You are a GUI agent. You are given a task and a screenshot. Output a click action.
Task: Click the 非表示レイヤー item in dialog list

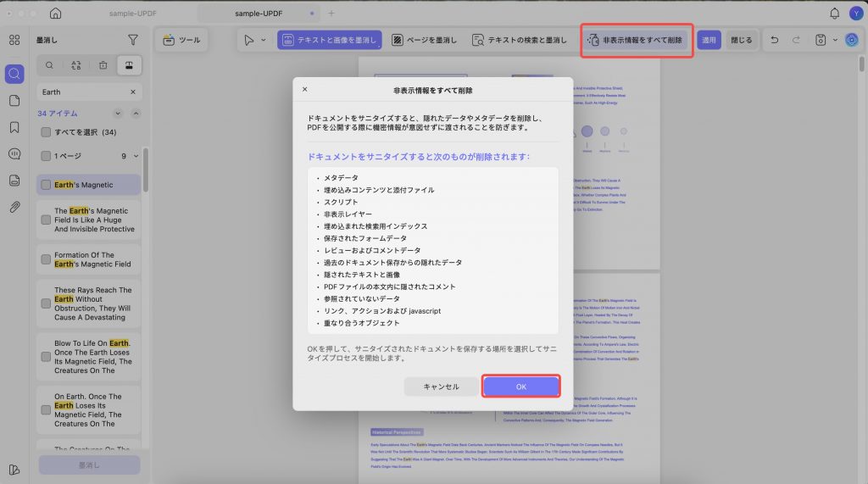click(348, 214)
